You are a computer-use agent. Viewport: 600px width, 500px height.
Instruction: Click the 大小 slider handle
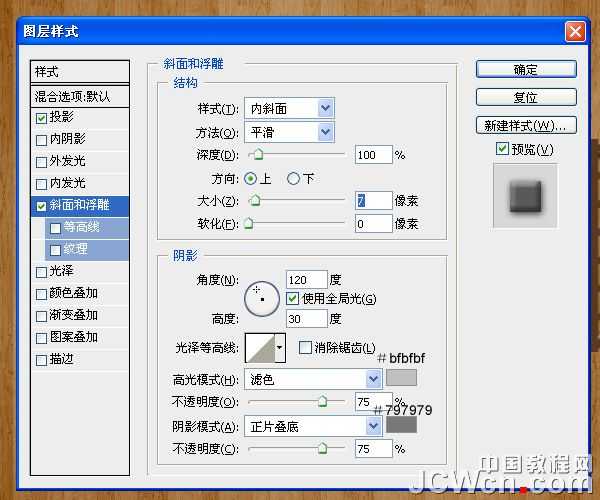(x=255, y=200)
